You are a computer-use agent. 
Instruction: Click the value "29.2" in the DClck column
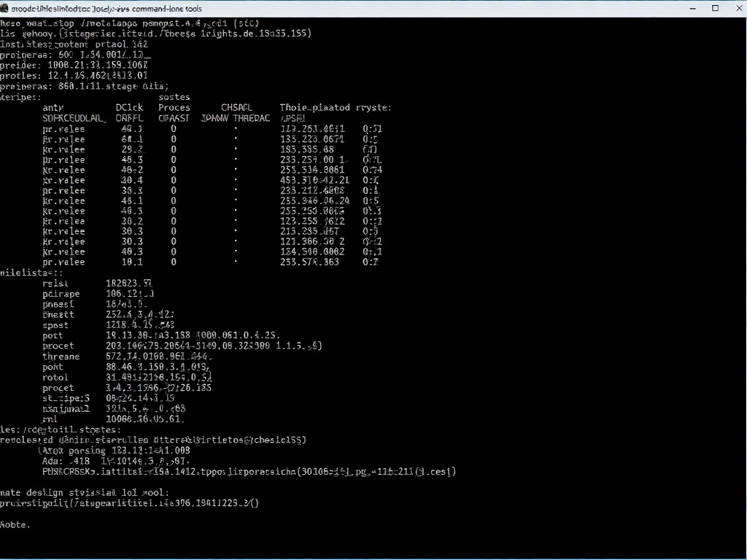(x=132, y=149)
